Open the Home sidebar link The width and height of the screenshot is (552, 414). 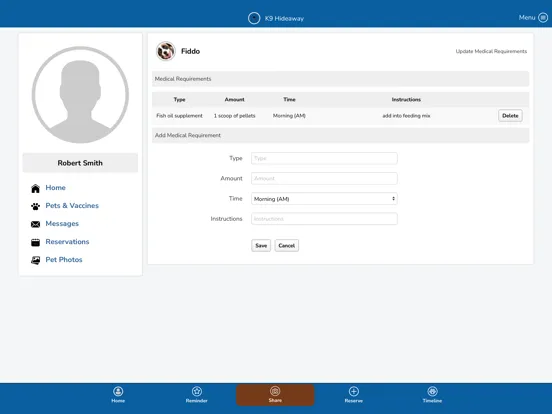(x=55, y=188)
